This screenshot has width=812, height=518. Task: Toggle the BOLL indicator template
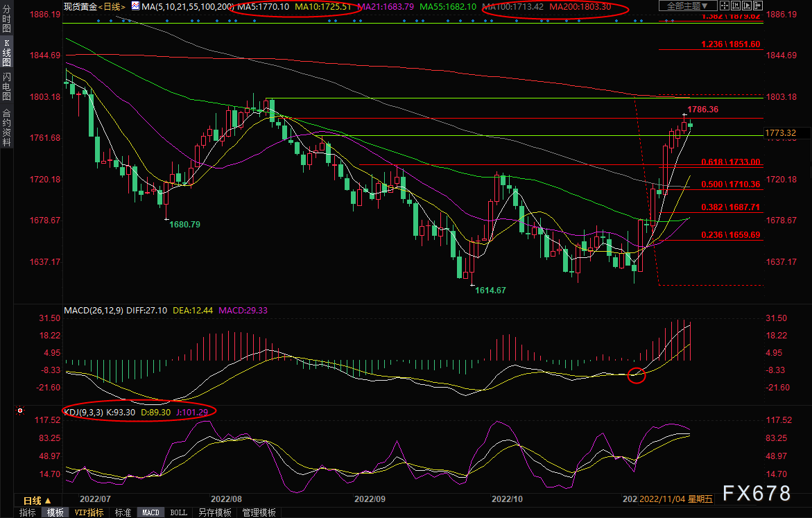coord(178,512)
